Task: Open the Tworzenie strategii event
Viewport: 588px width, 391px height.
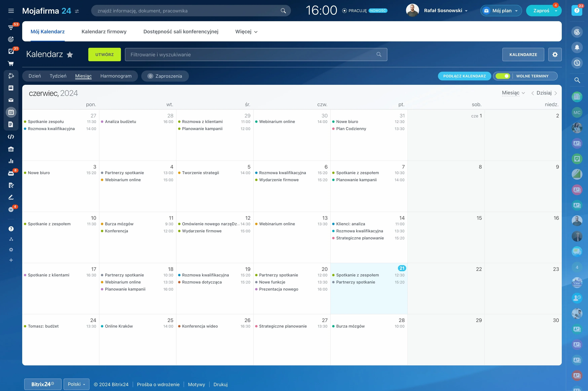Action: click(x=200, y=173)
